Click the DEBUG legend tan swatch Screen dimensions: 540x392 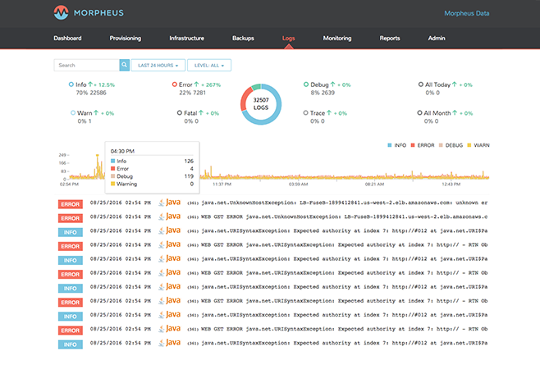pos(441,145)
